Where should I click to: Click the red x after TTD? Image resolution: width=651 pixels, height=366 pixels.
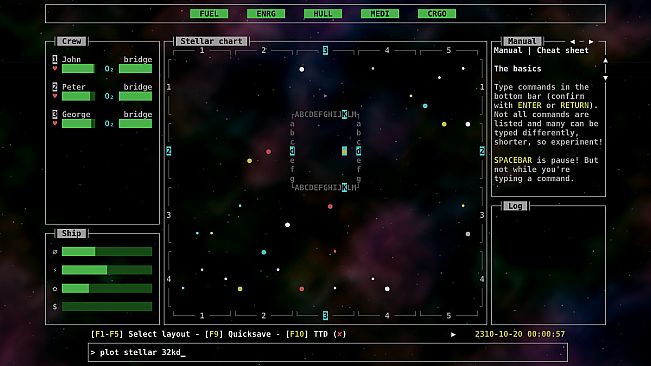(x=340, y=334)
